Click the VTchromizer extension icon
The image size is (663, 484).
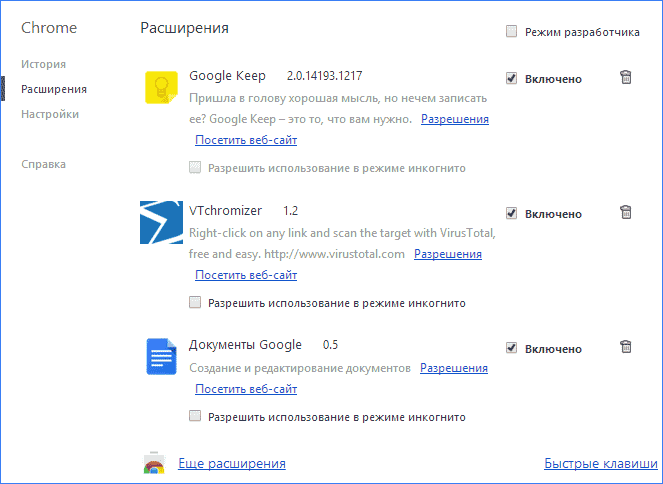pyautogui.click(x=161, y=223)
